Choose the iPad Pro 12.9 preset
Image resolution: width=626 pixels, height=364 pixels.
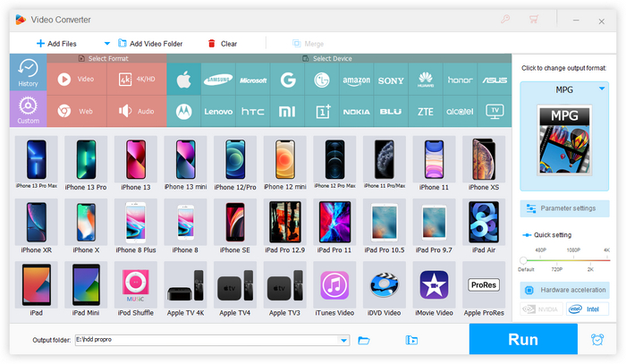pyautogui.click(x=285, y=226)
